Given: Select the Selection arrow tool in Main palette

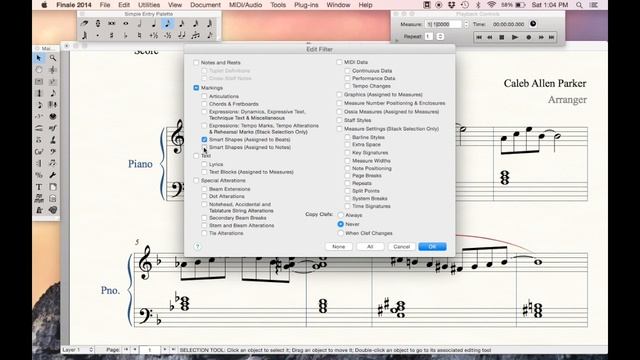Looking at the screenshot, I should 39,58.
